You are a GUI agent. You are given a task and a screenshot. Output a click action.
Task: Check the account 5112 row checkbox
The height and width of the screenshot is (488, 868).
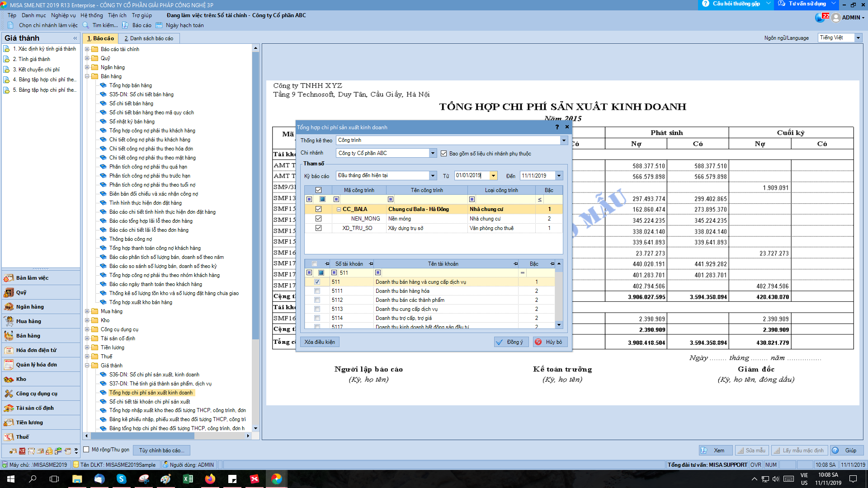click(317, 300)
